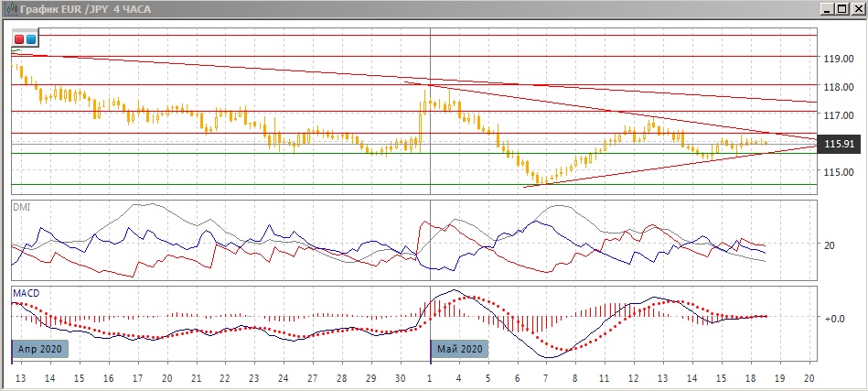The width and height of the screenshot is (868, 391).
Task: Click the MACD +0.0 zero level label
Action: tap(834, 319)
